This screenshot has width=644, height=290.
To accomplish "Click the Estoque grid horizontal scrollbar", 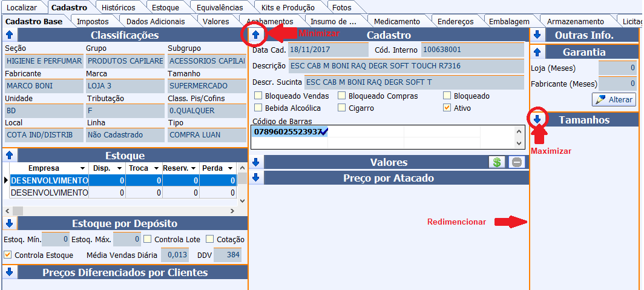I will pos(121,211).
